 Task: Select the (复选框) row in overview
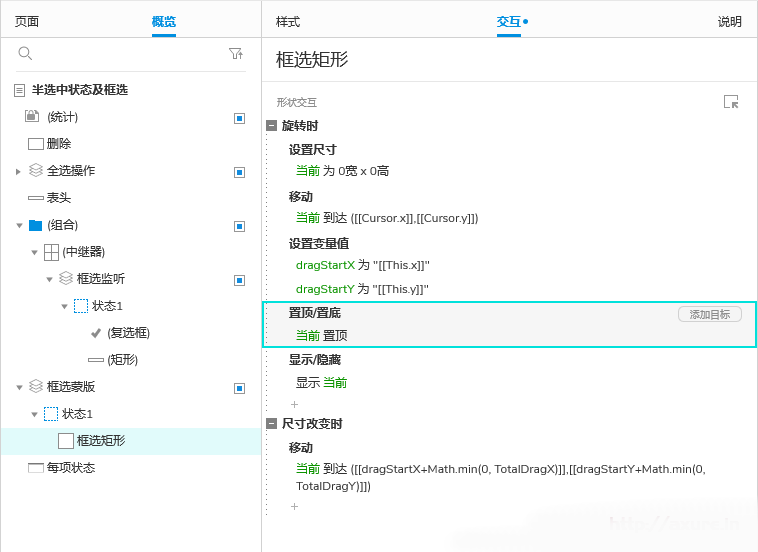click(131, 333)
